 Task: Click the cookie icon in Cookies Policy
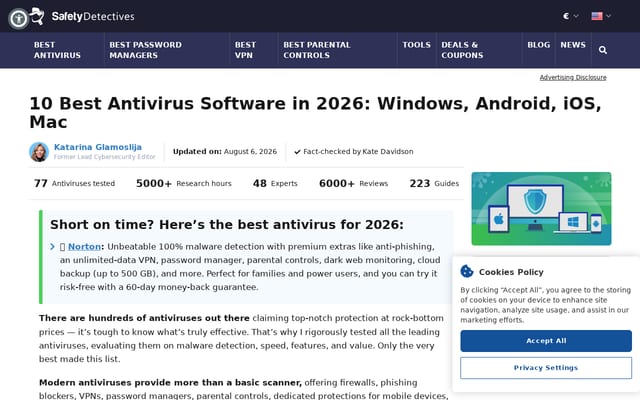point(467,271)
